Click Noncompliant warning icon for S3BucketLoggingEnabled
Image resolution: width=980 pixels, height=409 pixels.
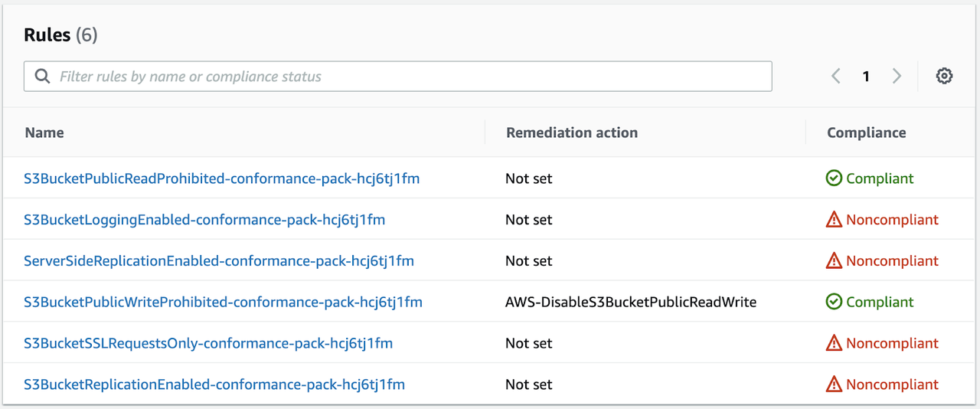pos(834,220)
